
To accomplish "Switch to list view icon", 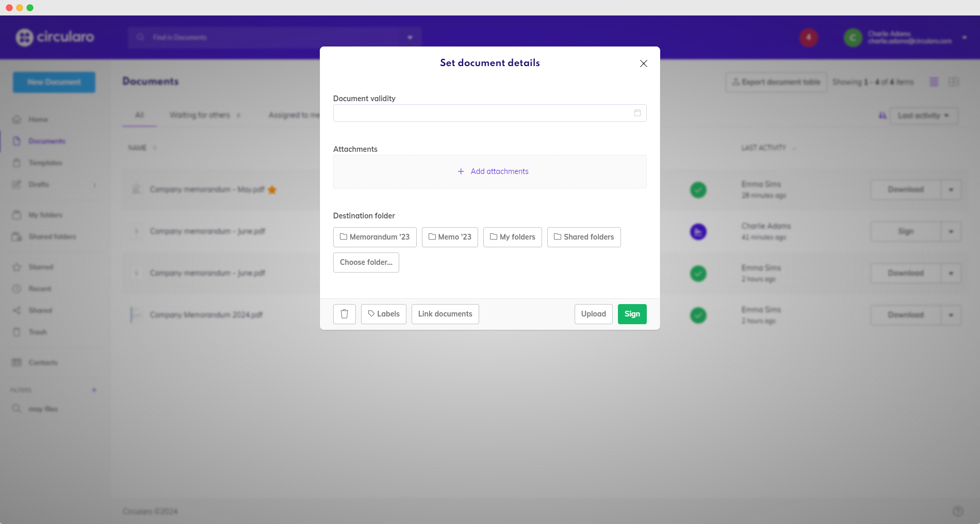I will (x=934, y=82).
